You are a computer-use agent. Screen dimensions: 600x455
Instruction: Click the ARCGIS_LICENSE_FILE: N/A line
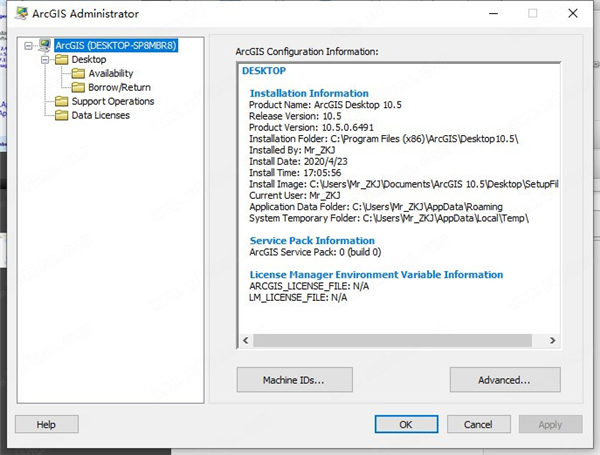pyautogui.click(x=309, y=286)
